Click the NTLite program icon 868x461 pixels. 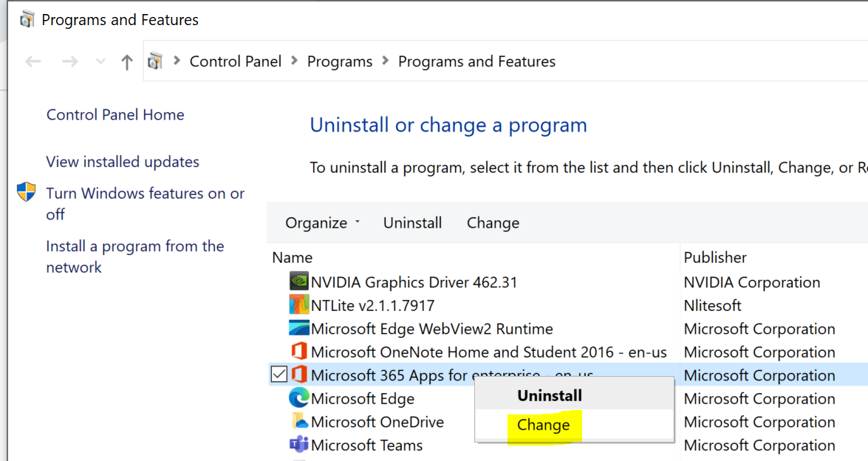pyautogui.click(x=298, y=305)
